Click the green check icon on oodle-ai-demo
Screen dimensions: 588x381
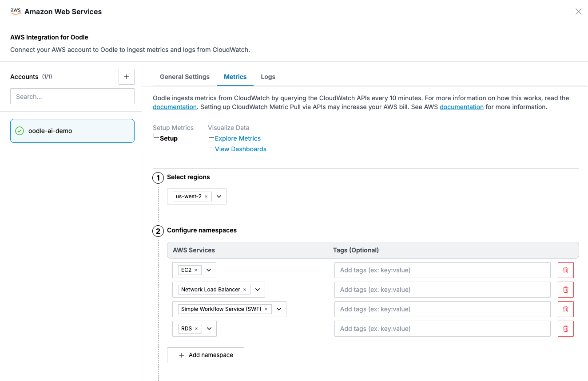[19, 130]
